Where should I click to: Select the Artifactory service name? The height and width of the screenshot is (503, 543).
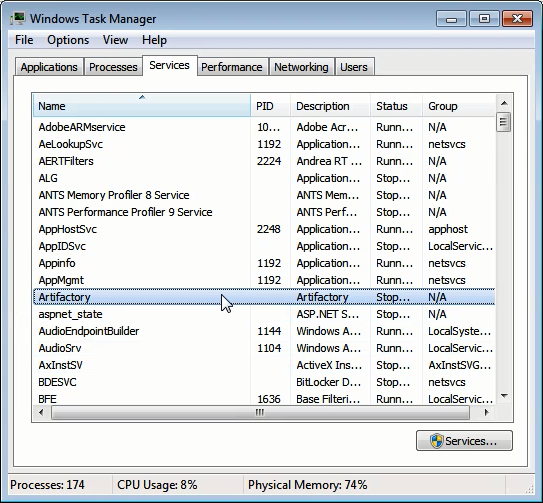[x=64, y=297]
